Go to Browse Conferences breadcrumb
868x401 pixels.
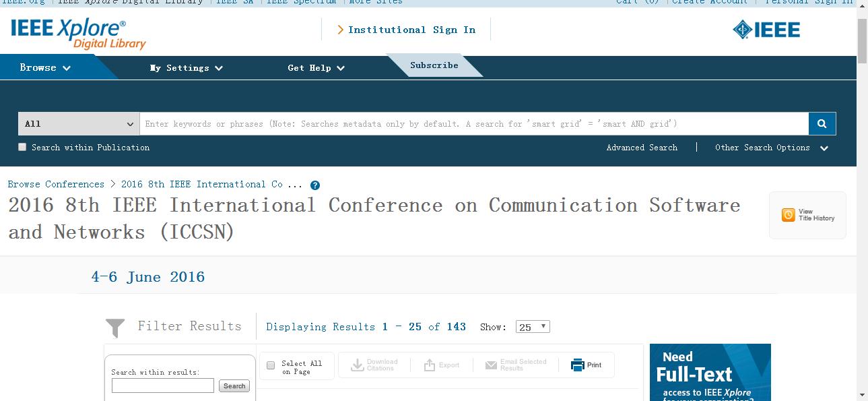tap(56, 184)
